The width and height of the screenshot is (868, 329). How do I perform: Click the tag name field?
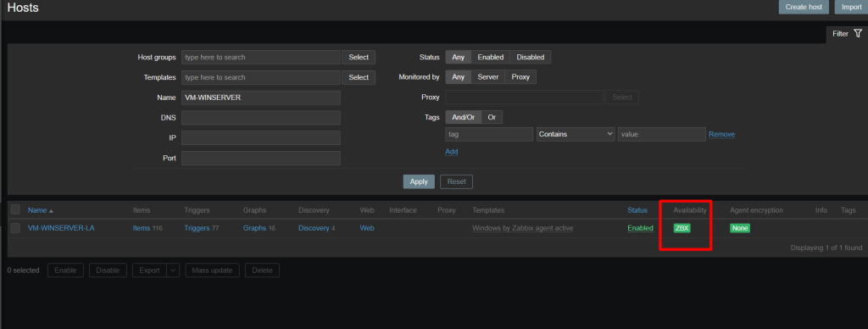[x=489, y=134]
